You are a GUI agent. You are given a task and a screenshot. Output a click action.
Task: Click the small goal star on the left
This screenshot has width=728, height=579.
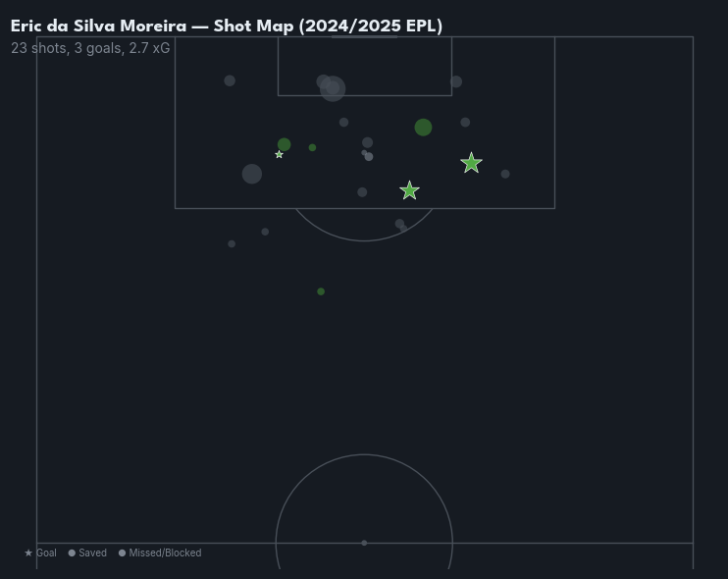[x=279, y=155]
